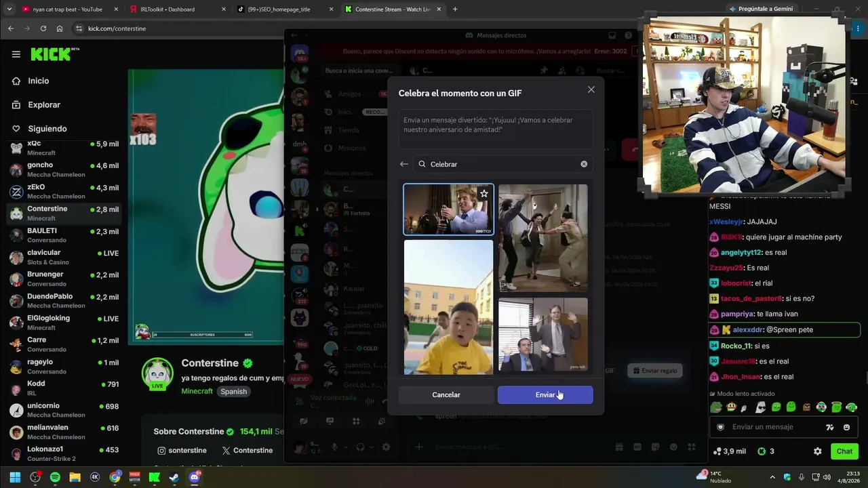Click Conterstine's live avatar

pyautogui.click(x=157, y=374)
